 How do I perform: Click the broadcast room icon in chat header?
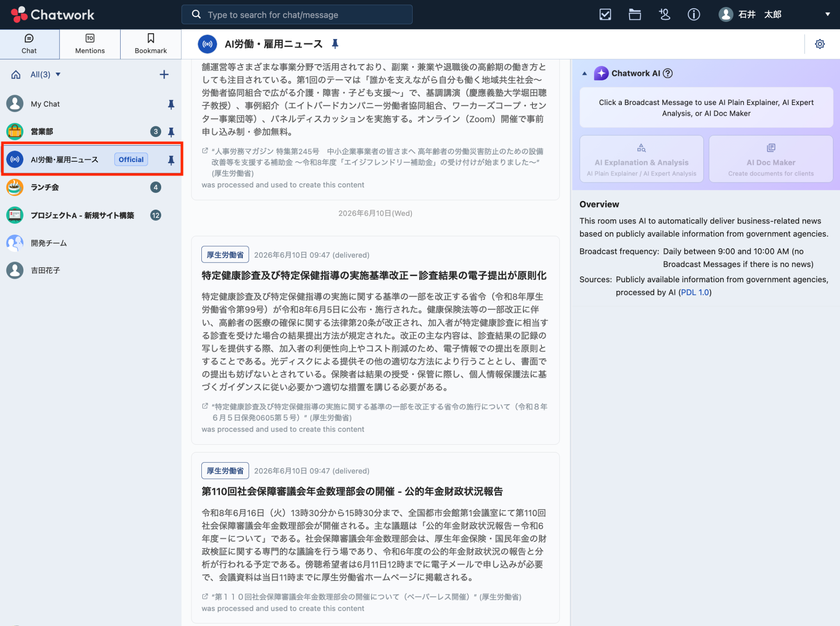[x=208, y=44]
